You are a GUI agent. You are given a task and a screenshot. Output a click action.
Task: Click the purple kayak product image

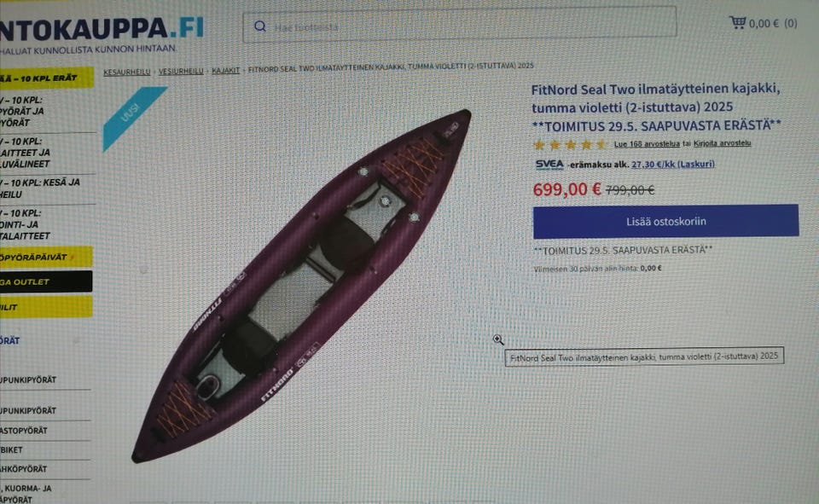point(301,286)
